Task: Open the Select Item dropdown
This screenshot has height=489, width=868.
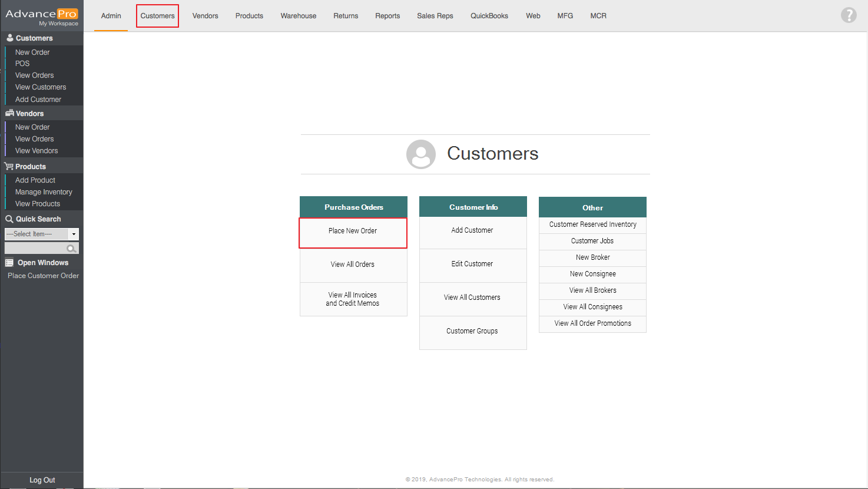Action: tap(74, 234)
